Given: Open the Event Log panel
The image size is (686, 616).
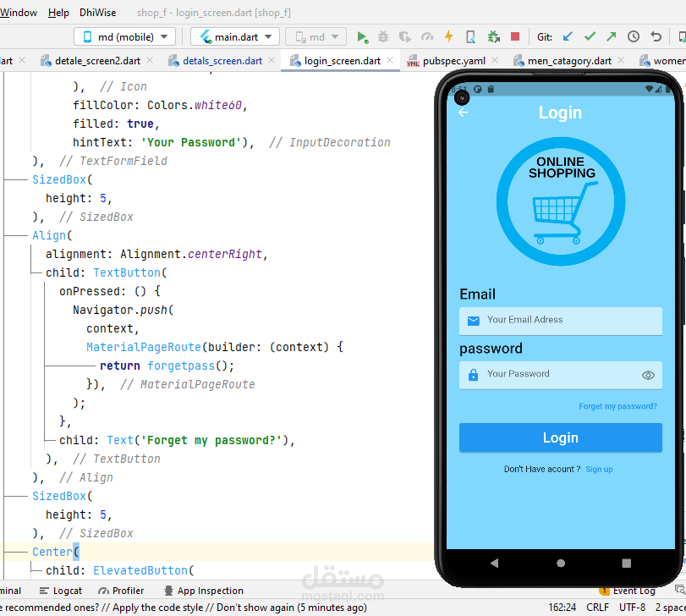Looking at the screenshot, I should 628,591.
